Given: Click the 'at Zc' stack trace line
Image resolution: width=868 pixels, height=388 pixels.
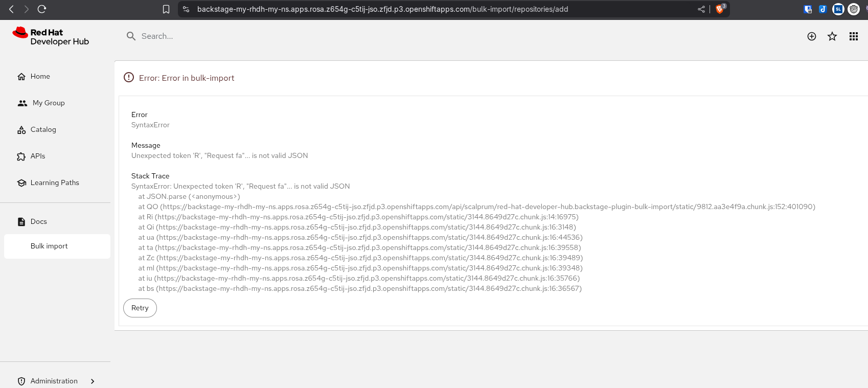Looking at the screenshot, I should [x=360, y=258].
